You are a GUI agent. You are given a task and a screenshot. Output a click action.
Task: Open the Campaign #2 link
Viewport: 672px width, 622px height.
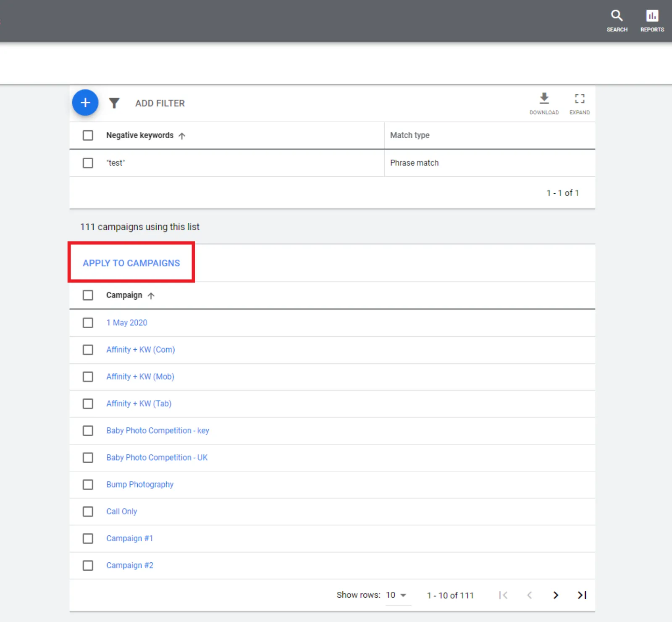coord(129,565)
